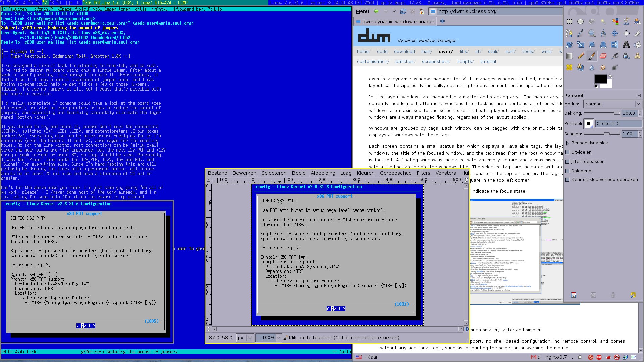The image size is (644, 362).
Task: Select the Select by Color tool
Action: pos(615,22)
